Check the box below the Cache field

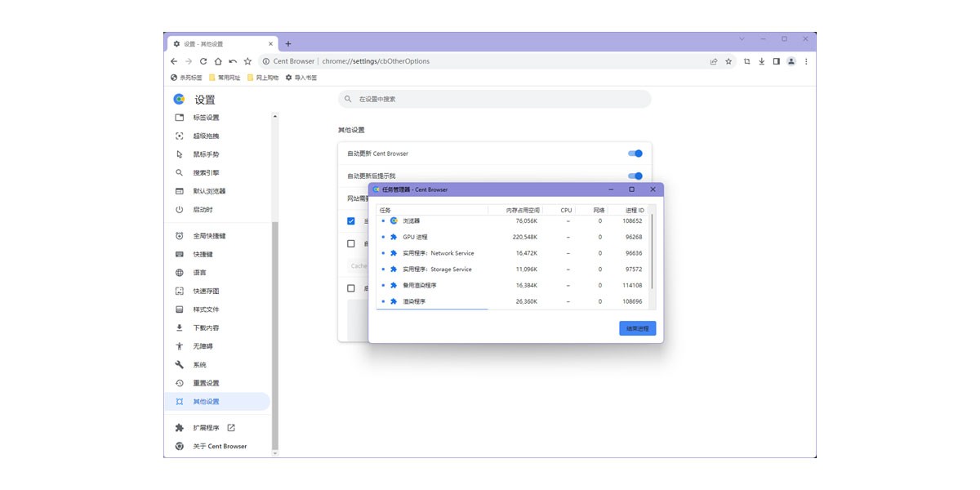pos(351,288)
